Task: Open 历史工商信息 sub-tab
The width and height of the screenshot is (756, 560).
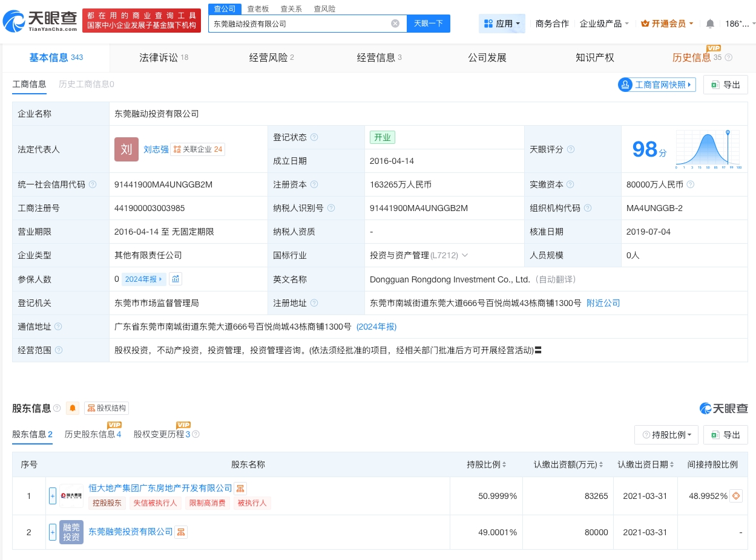Action: coord(87,84)
